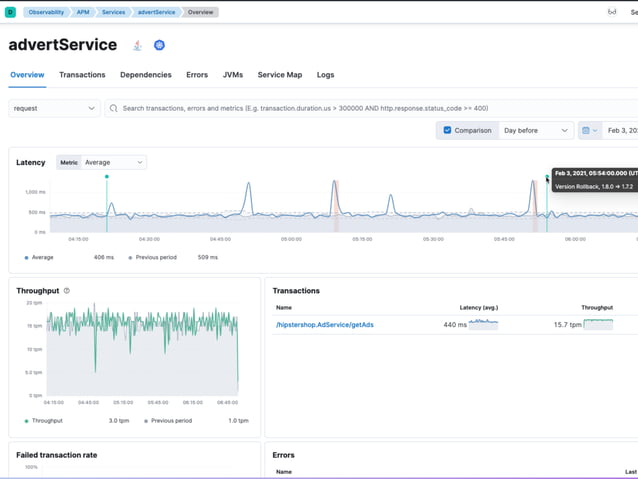
Task: Switch to the Transactions tab
Action: [82, 75]
